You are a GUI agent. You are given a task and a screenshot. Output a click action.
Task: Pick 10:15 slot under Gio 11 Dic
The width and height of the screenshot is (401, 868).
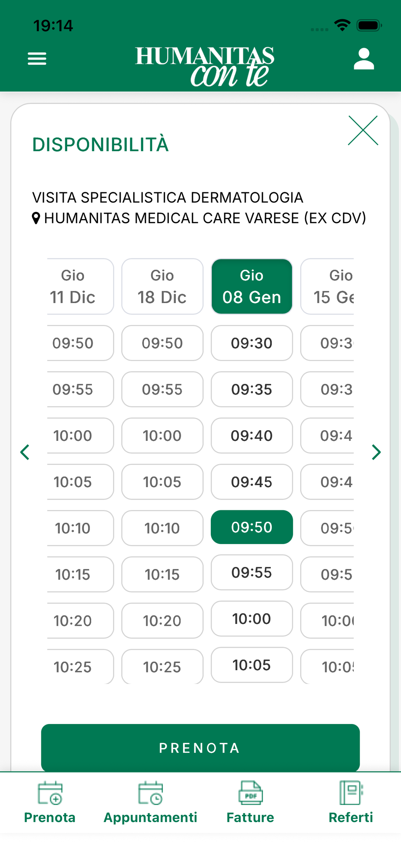pyautogui.click(x=80, y=574)
